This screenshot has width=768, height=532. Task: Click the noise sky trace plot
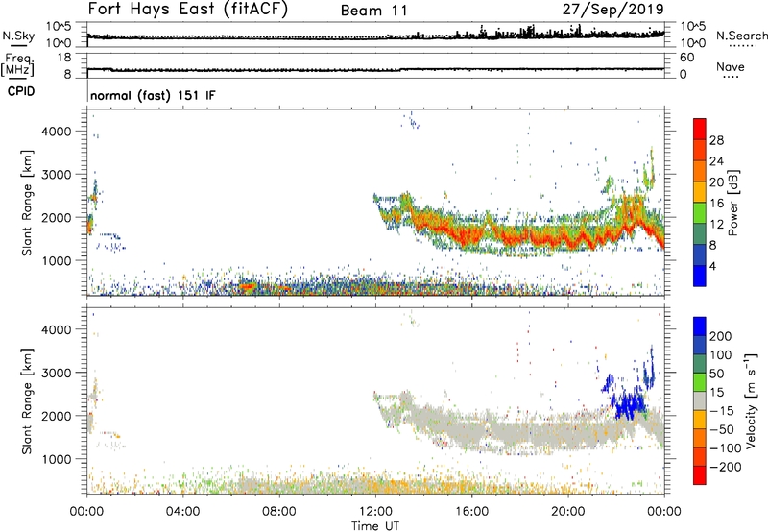pos(375,35)
